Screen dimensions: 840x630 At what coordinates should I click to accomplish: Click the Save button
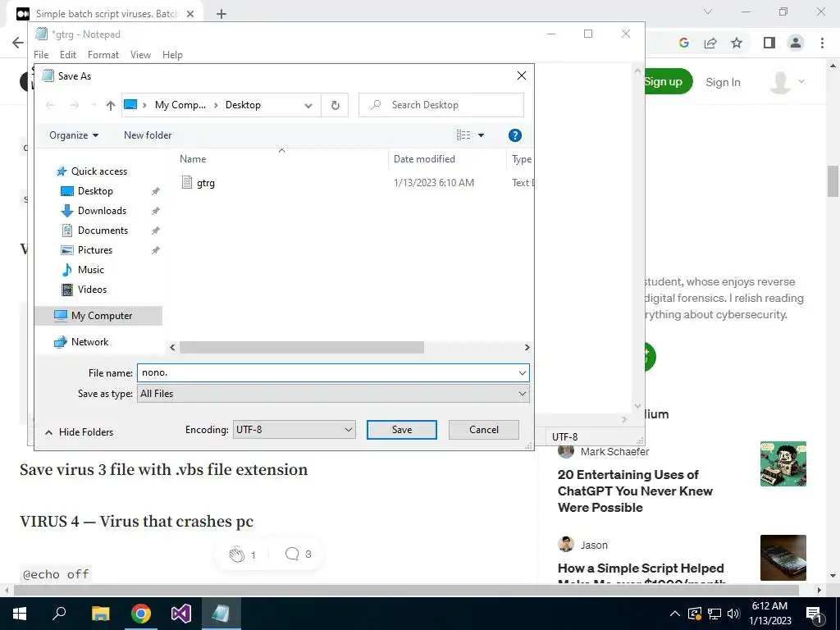tap(402, 430)
